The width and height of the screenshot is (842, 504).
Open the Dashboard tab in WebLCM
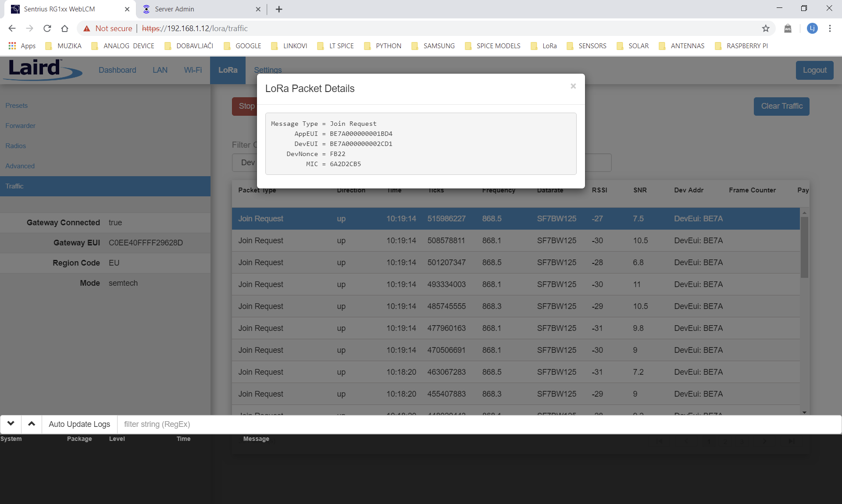pyautogui.click(x=117, y=70)
